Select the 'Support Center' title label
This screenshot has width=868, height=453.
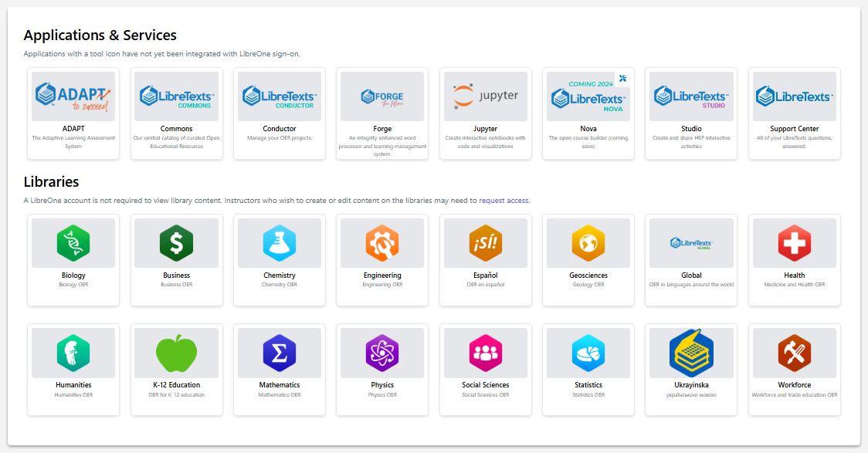click(795, 128)
